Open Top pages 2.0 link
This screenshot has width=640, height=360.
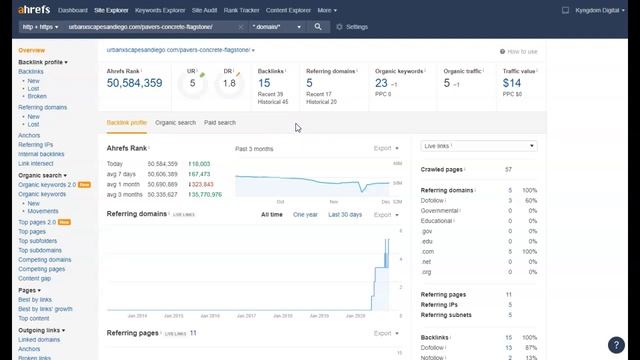click(37, 222)
